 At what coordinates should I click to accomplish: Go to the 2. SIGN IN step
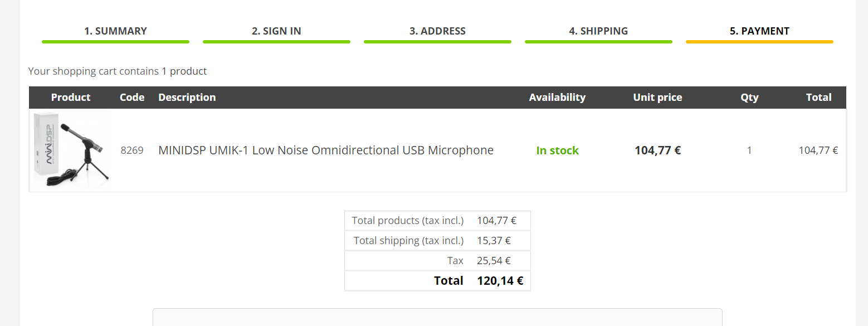click(276, 31)
